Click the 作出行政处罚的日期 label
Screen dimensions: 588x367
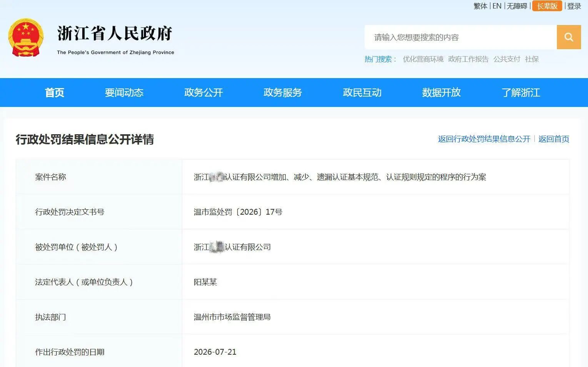point(70,352)
